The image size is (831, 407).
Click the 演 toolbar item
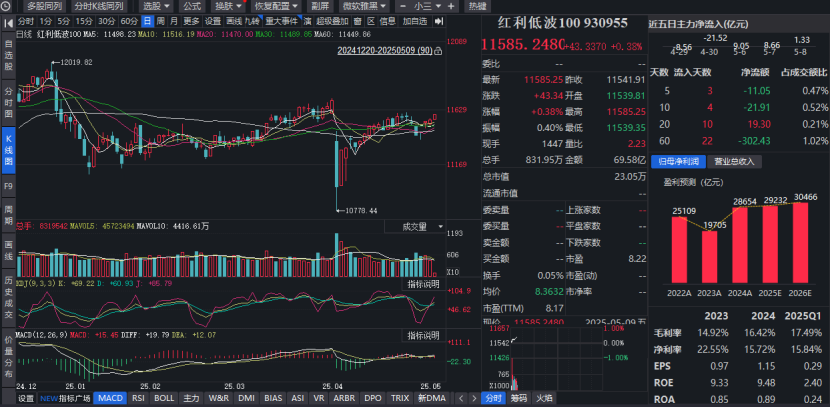click(307, 22)
